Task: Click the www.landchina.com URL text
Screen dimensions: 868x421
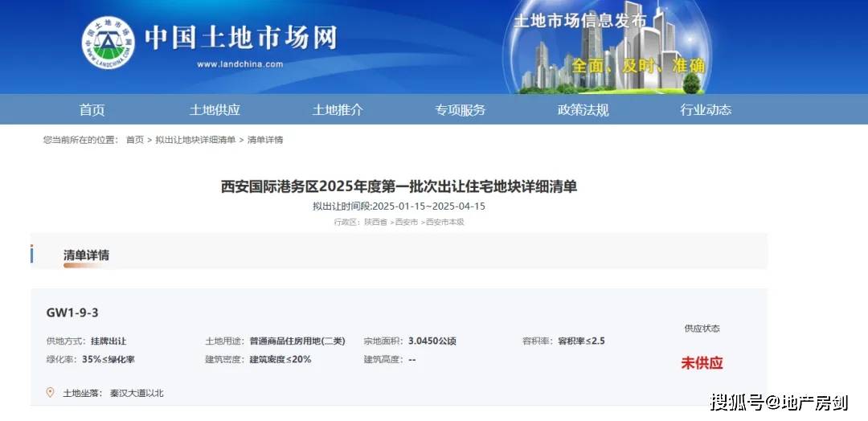Action: tap(240, 64)
